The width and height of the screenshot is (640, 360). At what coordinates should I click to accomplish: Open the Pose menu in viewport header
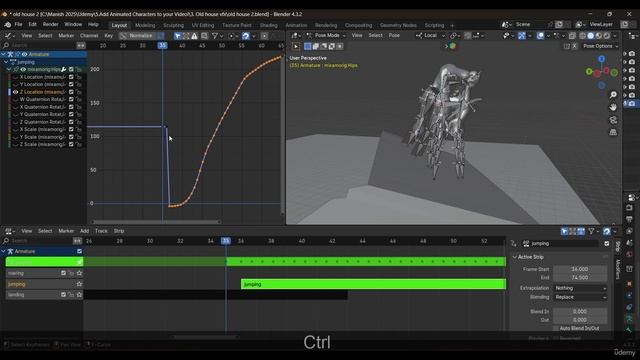(x=394, y=36)
